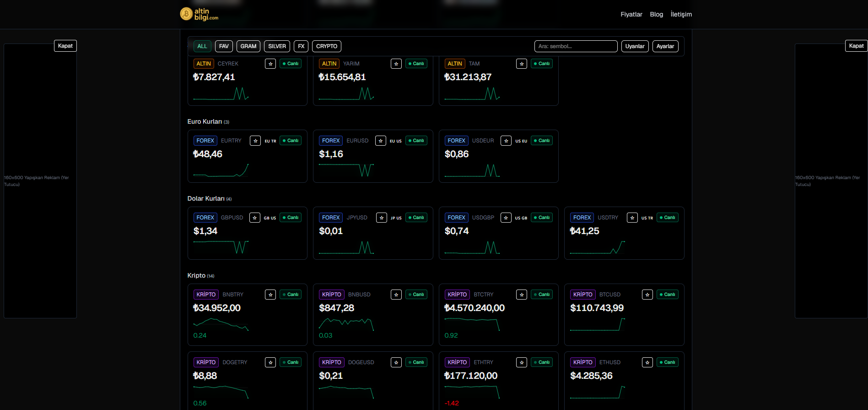Star the USDTRY forex card
This screenshot has width=868, height=410.
[x=632, y=218]
